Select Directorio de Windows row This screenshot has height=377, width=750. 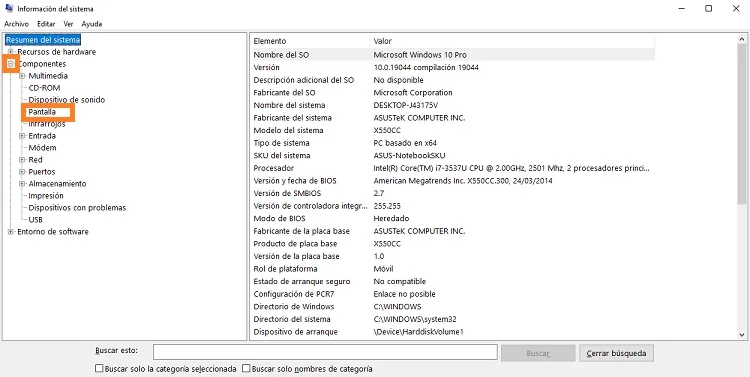(x=452, y=307)
